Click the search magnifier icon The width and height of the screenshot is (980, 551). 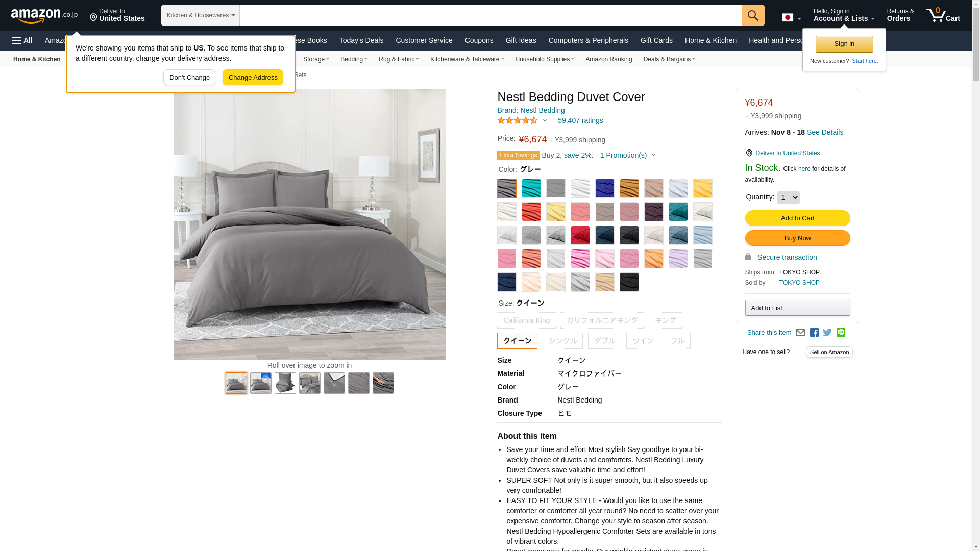pyautogui.click(x=753, y=15)
